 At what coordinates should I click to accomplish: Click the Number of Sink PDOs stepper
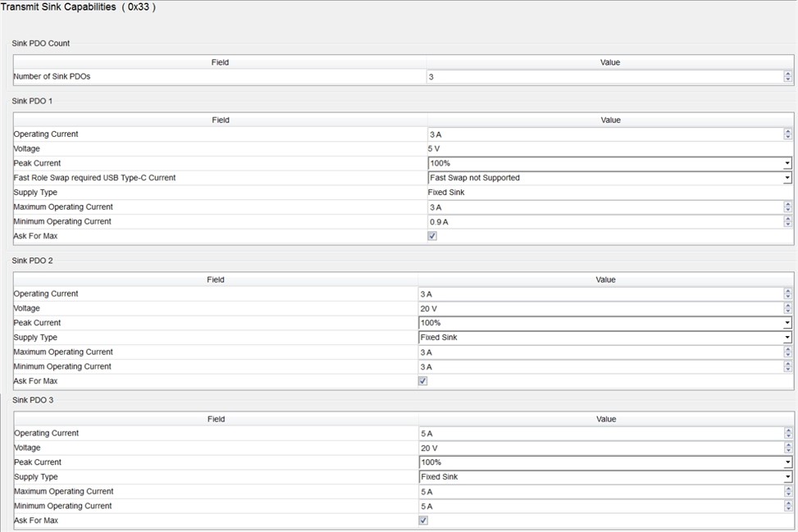pyautogui.click(x=787, y=76)
